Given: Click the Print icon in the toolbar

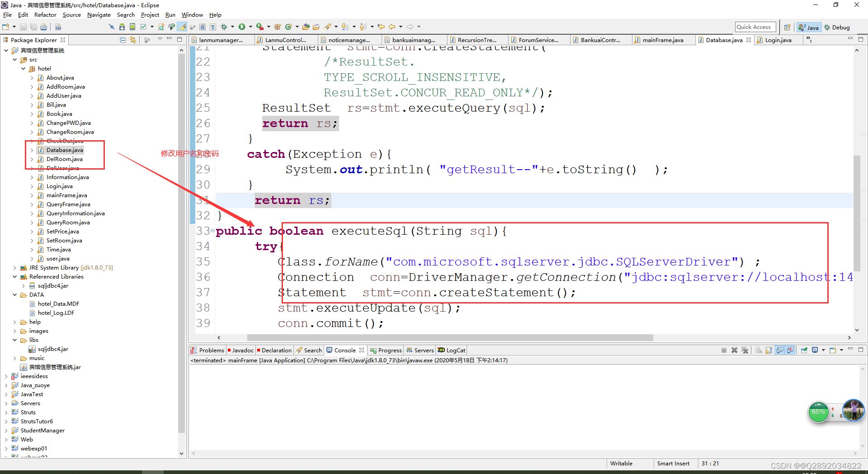Looking at the screenshot, I should (x=43, y=27).
